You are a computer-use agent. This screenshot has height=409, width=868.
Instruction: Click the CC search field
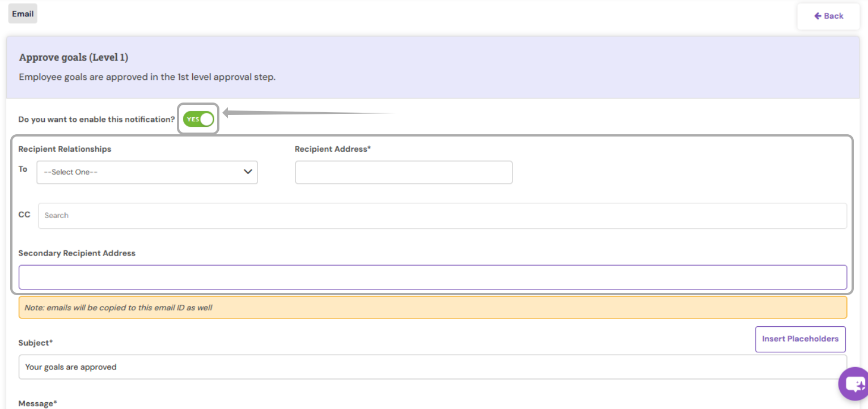pos(442,216)
